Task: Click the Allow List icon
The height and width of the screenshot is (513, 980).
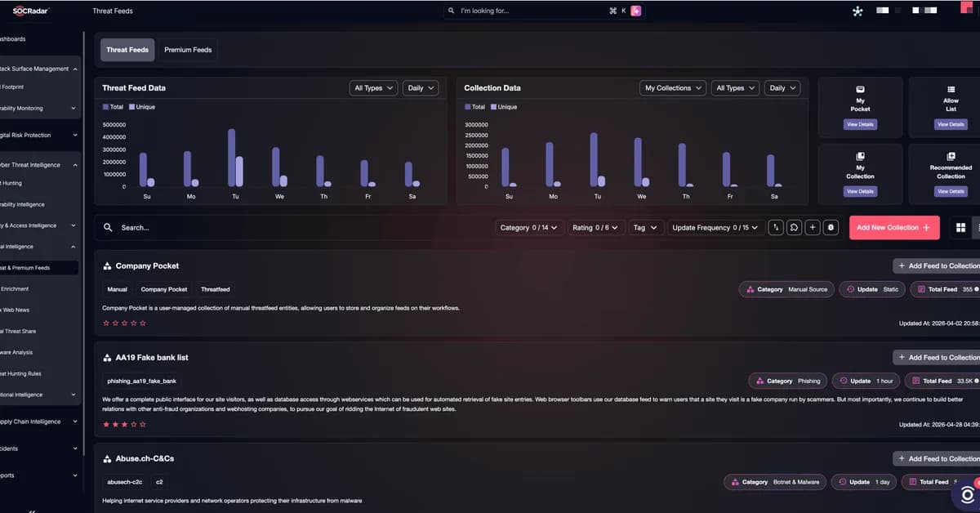Action: coord(951,89)
